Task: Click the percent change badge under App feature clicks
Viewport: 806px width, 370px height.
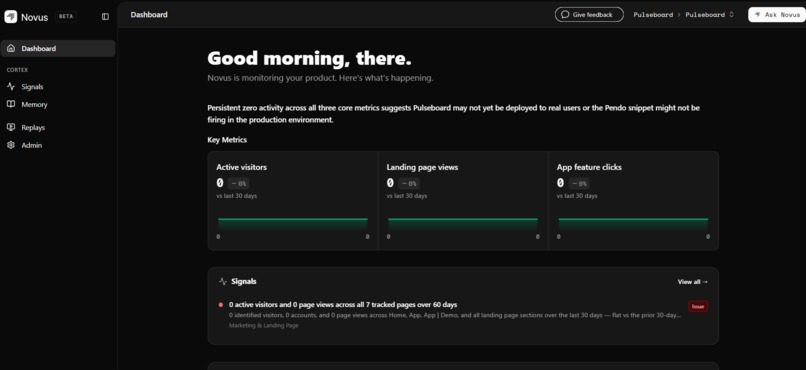Action: pyautogui.click(x=579, y=183)
